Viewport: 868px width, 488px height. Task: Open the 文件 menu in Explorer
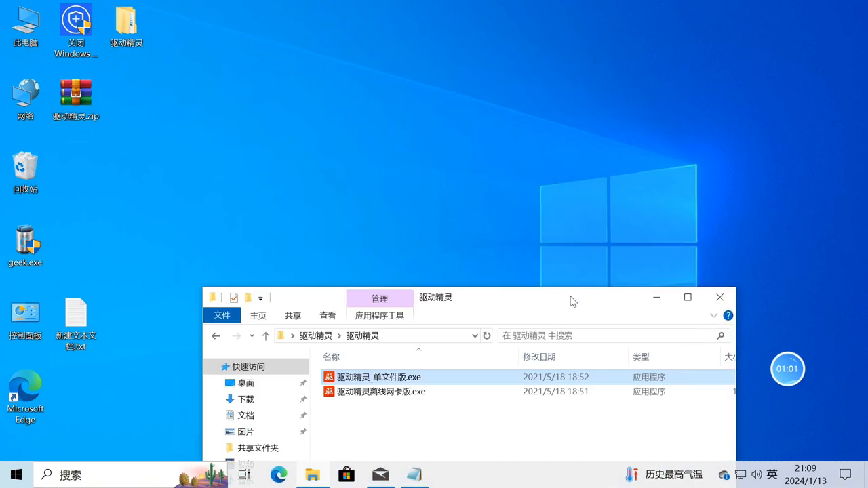pos(222,315)
